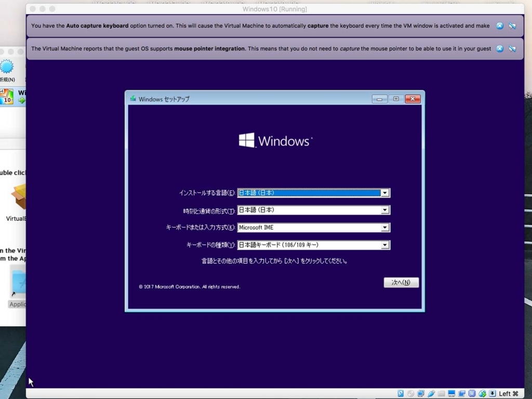
Task: Toggle the mouse integration status icon
Action: (x=482, y=393)
